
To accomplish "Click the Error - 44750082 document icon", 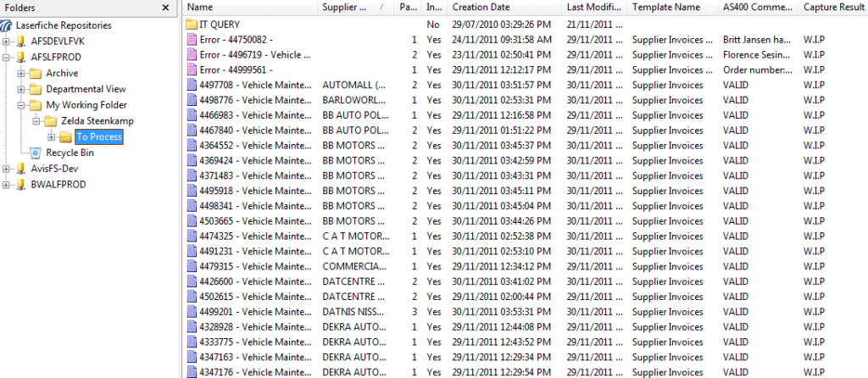I will pyautogui.click(x=192, y=39).
